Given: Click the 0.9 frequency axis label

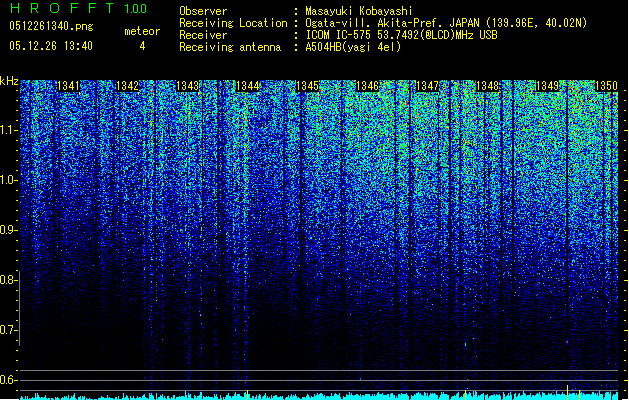Looking at the screenshot, I should 8,230.
